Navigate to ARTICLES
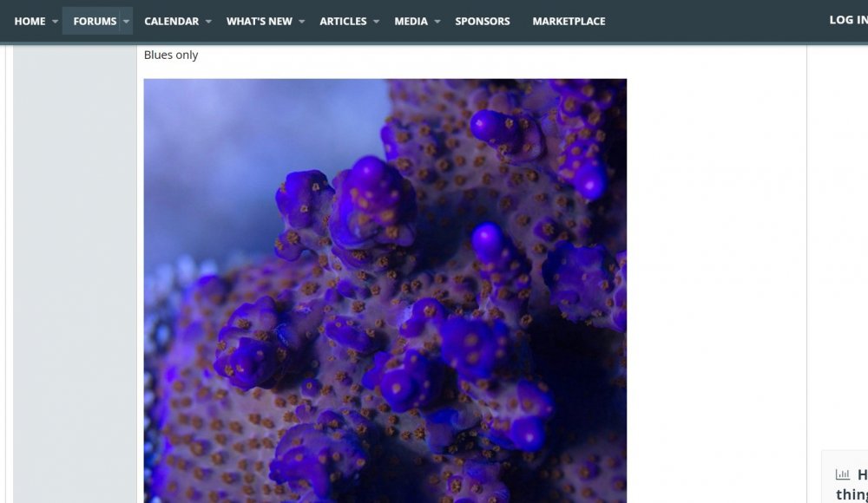The height and width of the screenshot is (503, 868). pyautogui.click(x=343, y=21)
